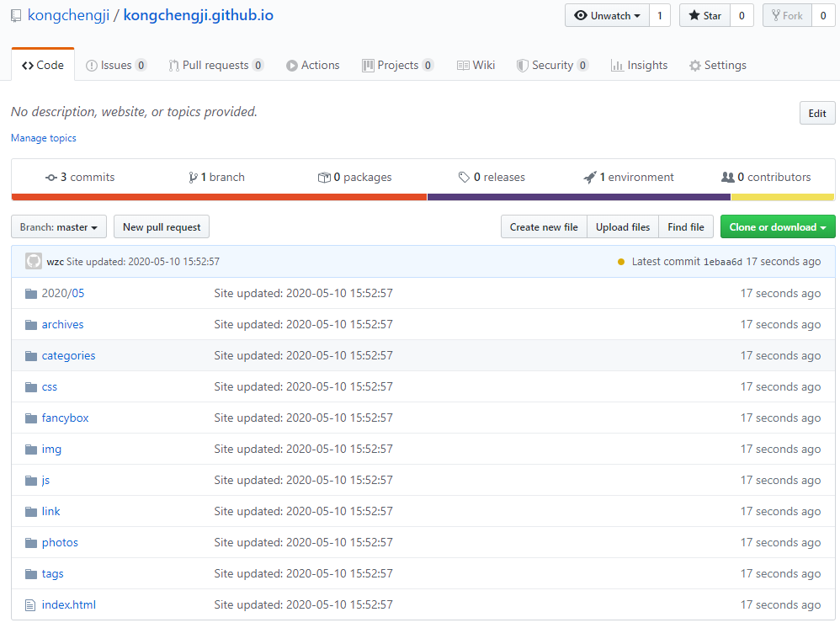The height and width of the screenshot is (628, 840).
Task: Click the orange segment of language bar
Action: [x=219, y=197]
